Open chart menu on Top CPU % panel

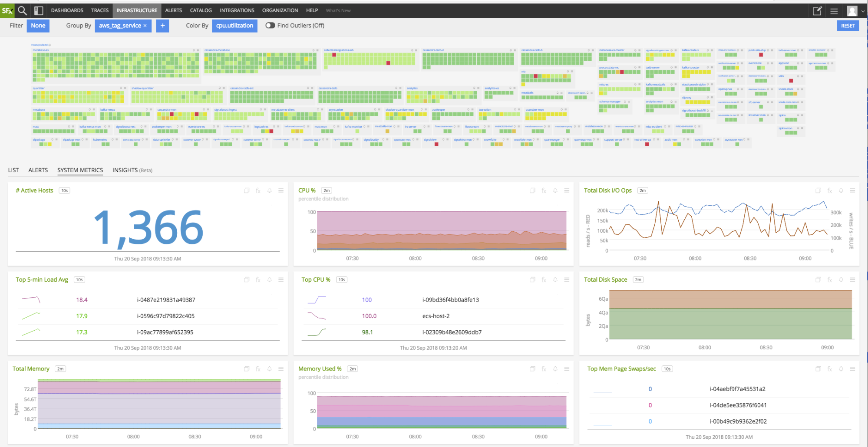point(567,280)
